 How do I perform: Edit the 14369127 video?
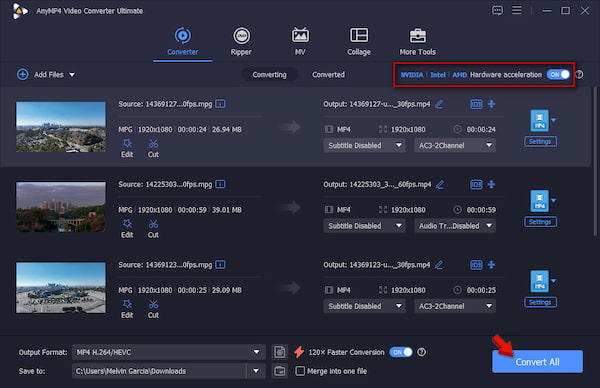(x=127, y=148)
